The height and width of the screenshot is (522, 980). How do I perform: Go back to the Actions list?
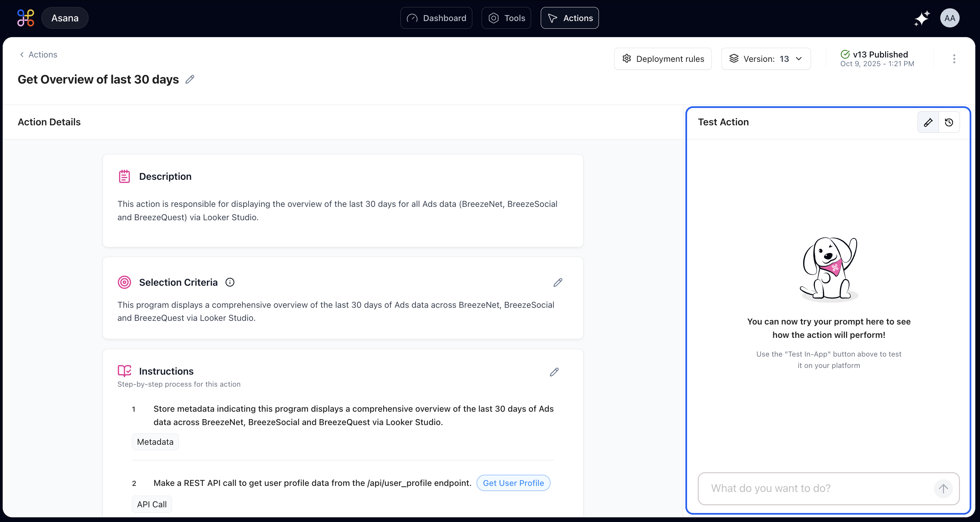(x=38, y=54)
